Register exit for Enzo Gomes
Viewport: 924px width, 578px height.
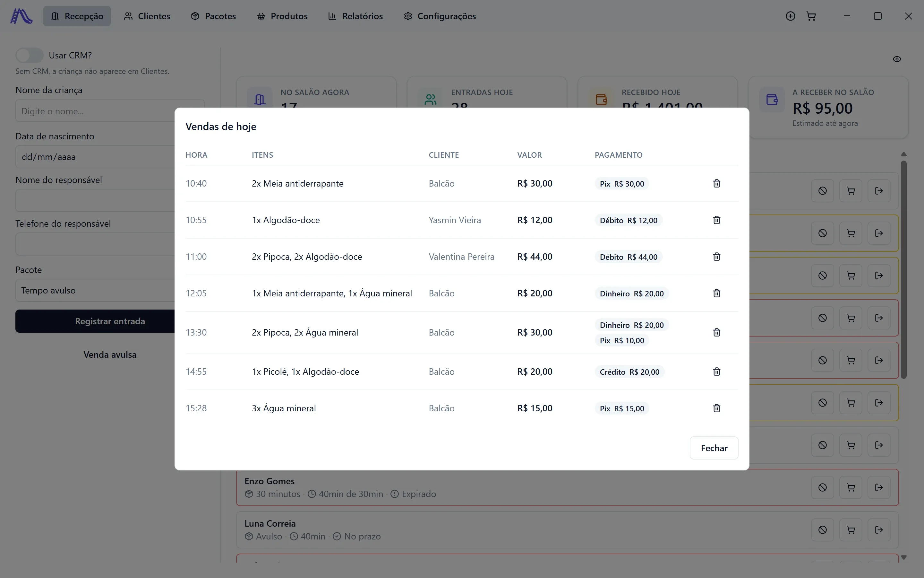[x=879, y=487]
